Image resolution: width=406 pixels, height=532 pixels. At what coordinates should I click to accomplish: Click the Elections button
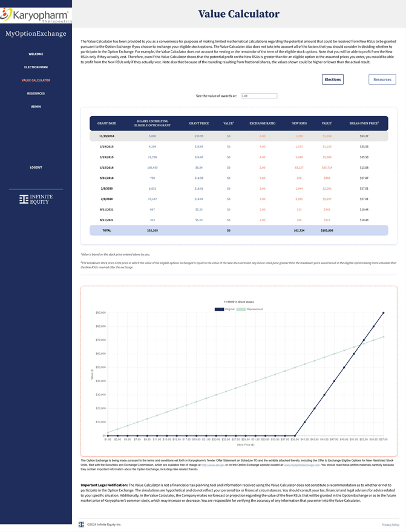332,79
